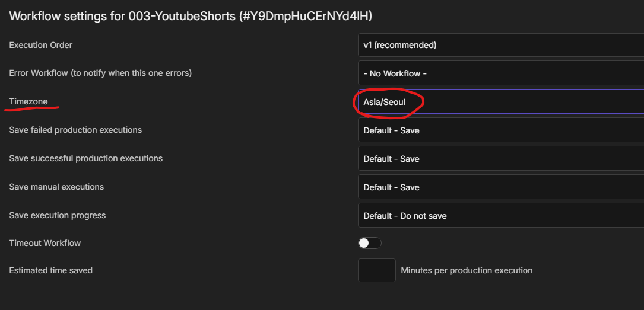
Task: Click the Error Workflow label text
Action: [x=100, y=73]
